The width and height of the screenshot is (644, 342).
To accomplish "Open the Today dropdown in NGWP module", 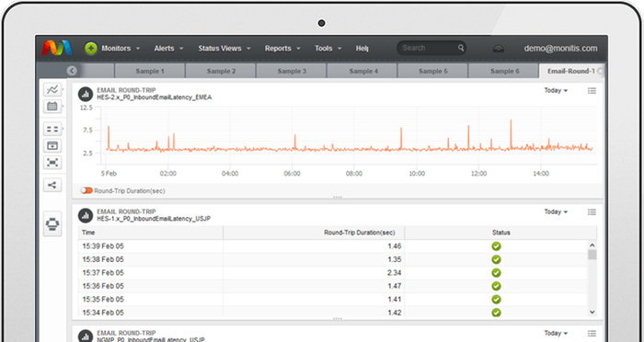I will pos(556,334).
